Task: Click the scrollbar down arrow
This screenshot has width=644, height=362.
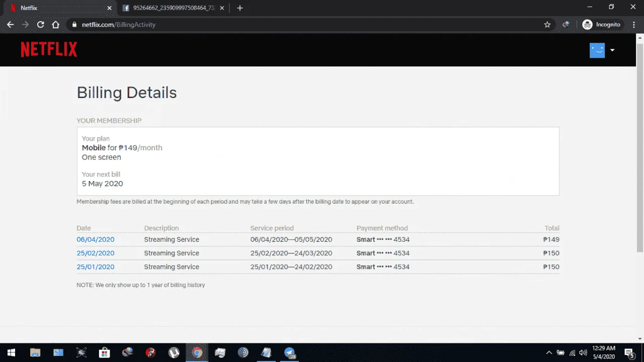Action: tap(640, 339)
